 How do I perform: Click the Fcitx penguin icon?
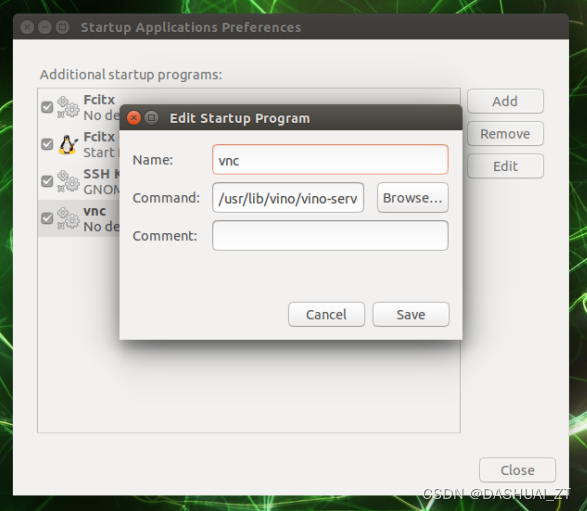pyautogui.click(x=68, y=144)
